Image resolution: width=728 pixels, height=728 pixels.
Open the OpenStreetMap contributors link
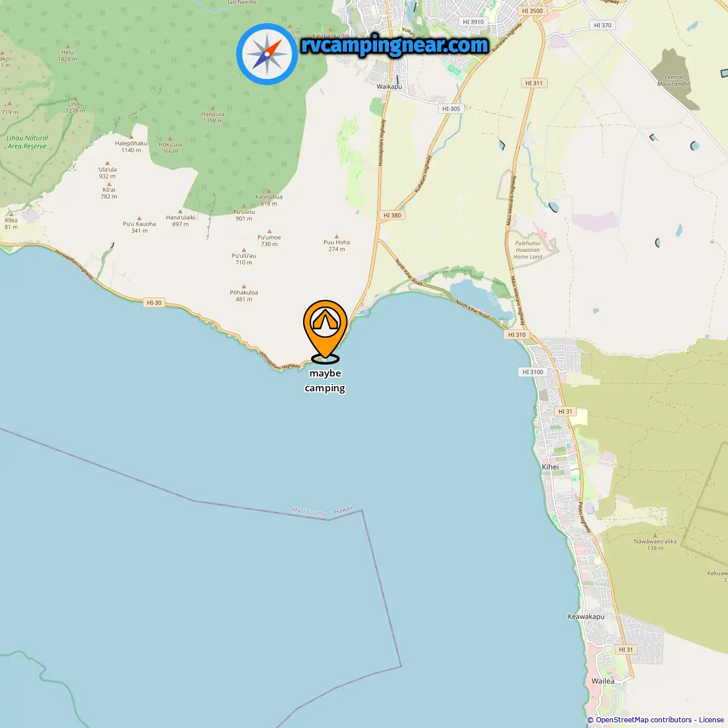coord(644,720)
